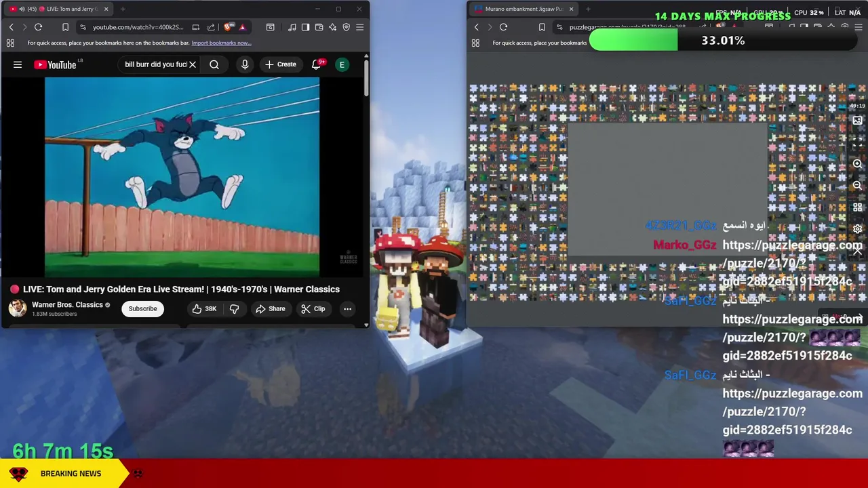Reload the YouTube page
Viewport: 868px width, 488px height.
(38, 27)
